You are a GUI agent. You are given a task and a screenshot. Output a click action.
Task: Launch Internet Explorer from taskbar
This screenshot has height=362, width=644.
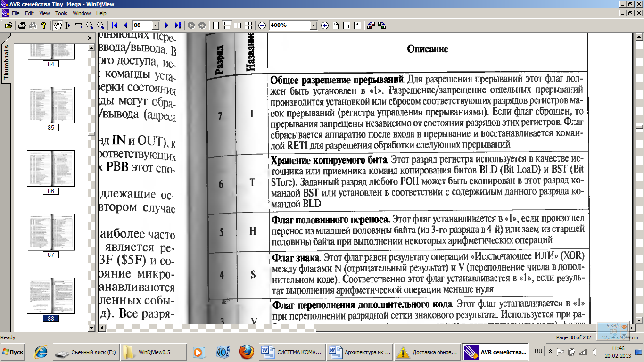[41, 352]
